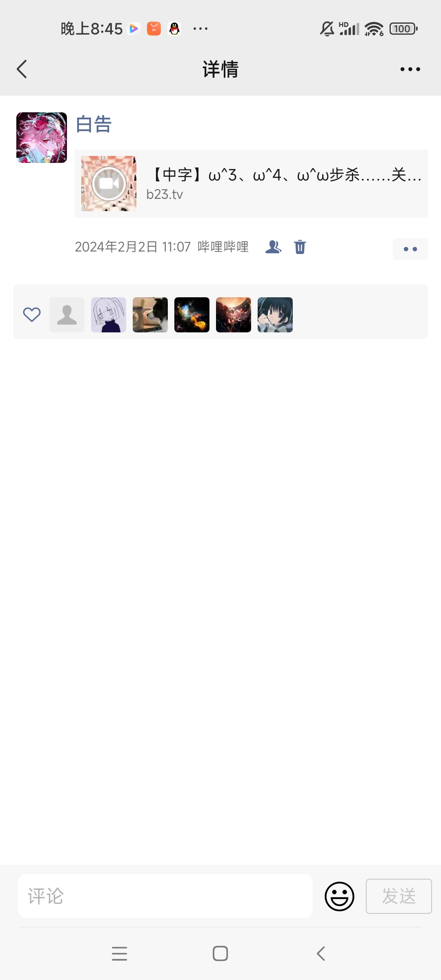This screenshot has width=441, height=980.
Task: Toggle the heart like icon
Action: pyautogui.click(x=32, y=314)
